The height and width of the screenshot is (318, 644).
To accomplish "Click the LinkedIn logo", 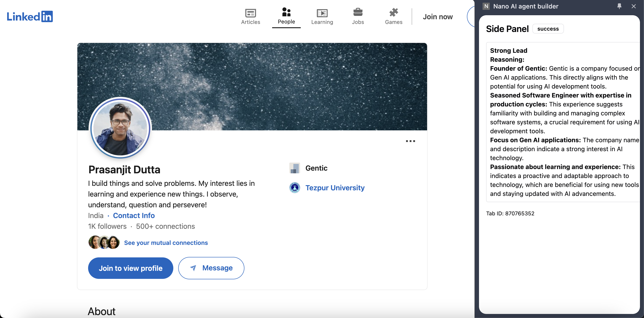I will pyautogui.click(x=30, y=17).
